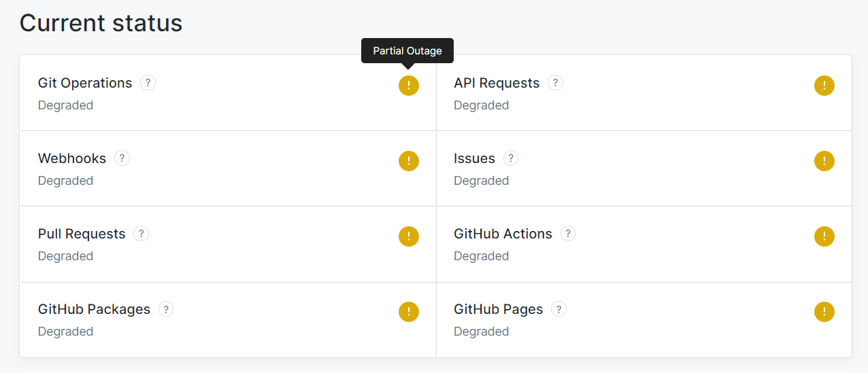Click the GitHub Actions component name
868x373 pixels.
[503, 234]
